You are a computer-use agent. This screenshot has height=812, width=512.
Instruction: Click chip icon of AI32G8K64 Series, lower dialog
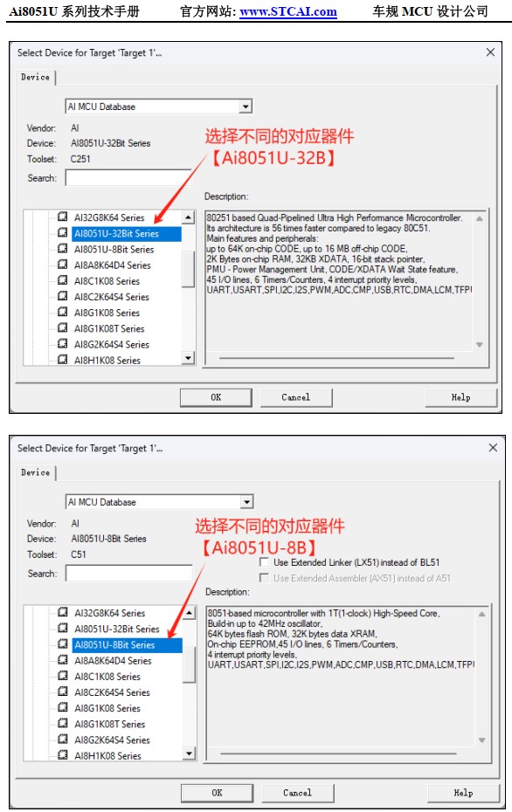(63, 613)
